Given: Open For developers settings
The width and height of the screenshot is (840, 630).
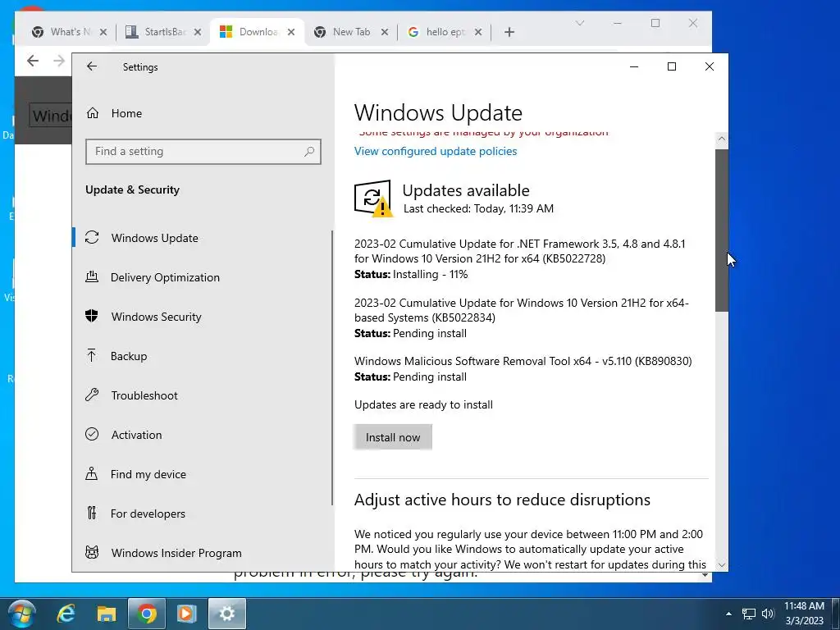Looking at the screenshot, I should click(148, 514).
